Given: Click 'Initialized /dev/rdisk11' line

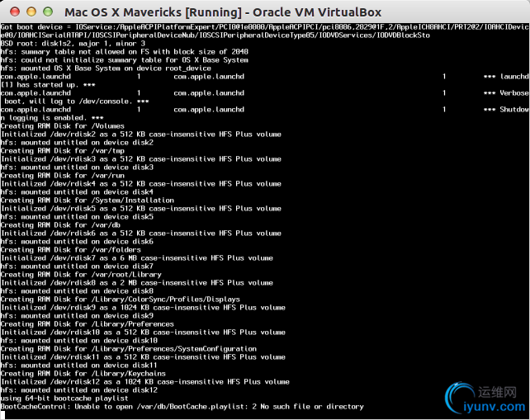Looking at the screenshot, I should coord(143,357).
